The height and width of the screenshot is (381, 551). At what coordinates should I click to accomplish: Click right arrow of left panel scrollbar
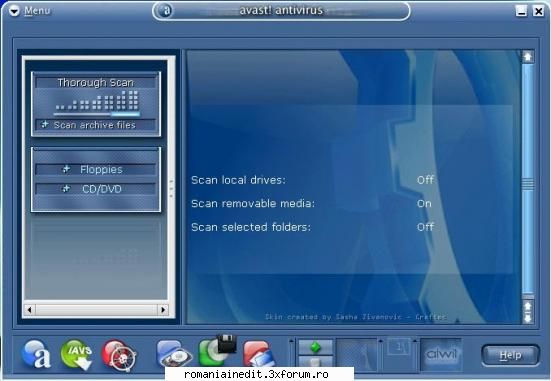pyautogui.click(x=162, y=310)
